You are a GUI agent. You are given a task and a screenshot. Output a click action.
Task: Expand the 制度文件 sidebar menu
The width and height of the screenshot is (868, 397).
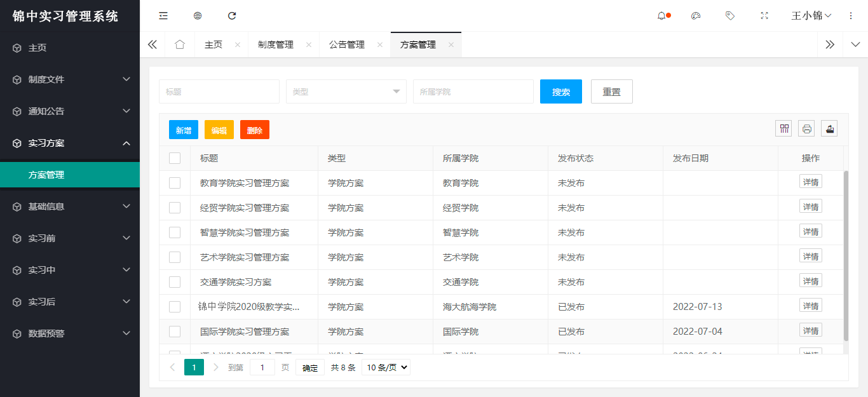pyautogui.click(x=70, y=79)
